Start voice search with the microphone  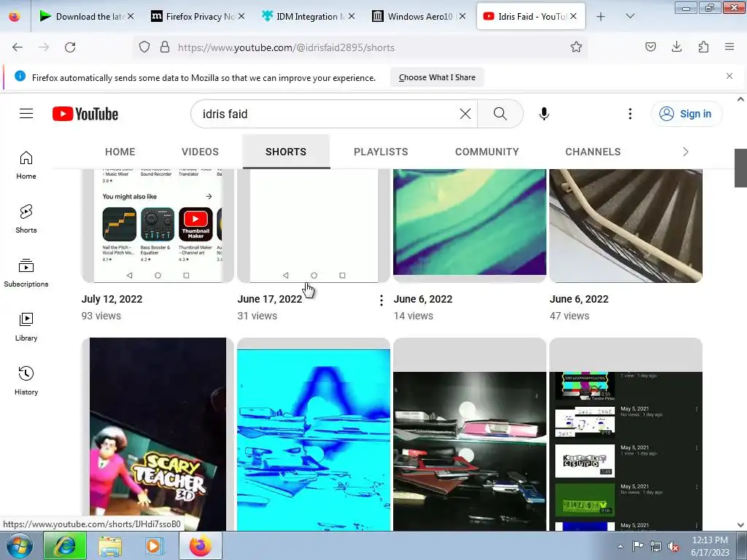click(x=543, y=114)
